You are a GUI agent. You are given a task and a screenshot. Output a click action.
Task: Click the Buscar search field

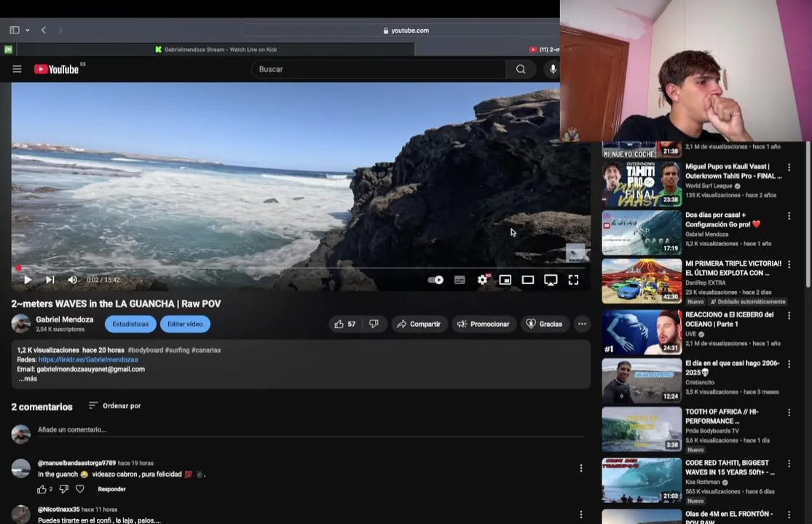point(378,69)
